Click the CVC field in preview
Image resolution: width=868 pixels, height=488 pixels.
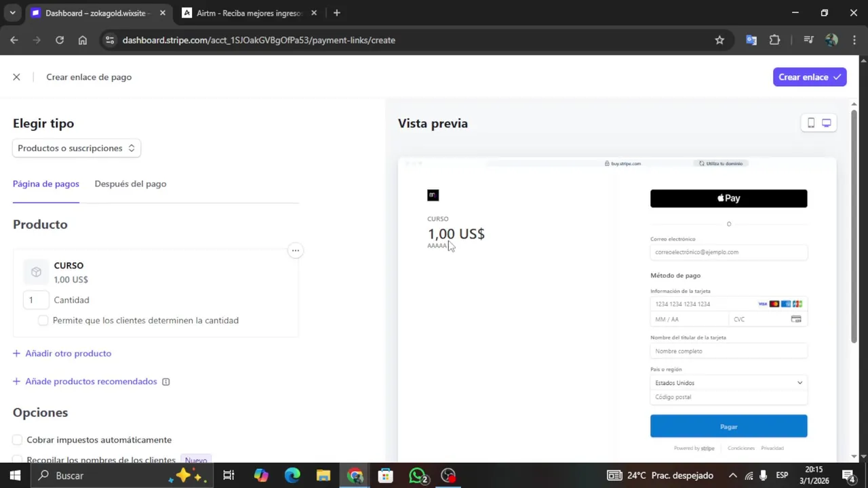click(x=768, y=319)
